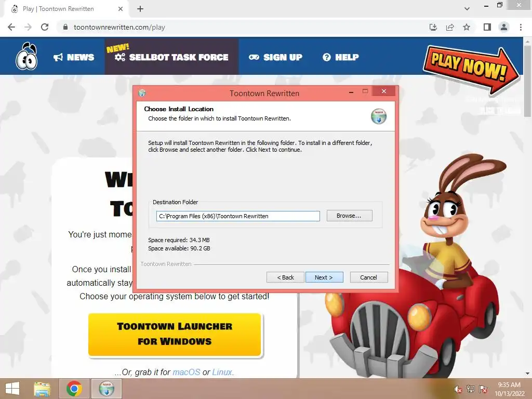Image resolution: width=532 pixels, height=399 pixels.
Task: Open the macOS download link
Action: (187, 372)
